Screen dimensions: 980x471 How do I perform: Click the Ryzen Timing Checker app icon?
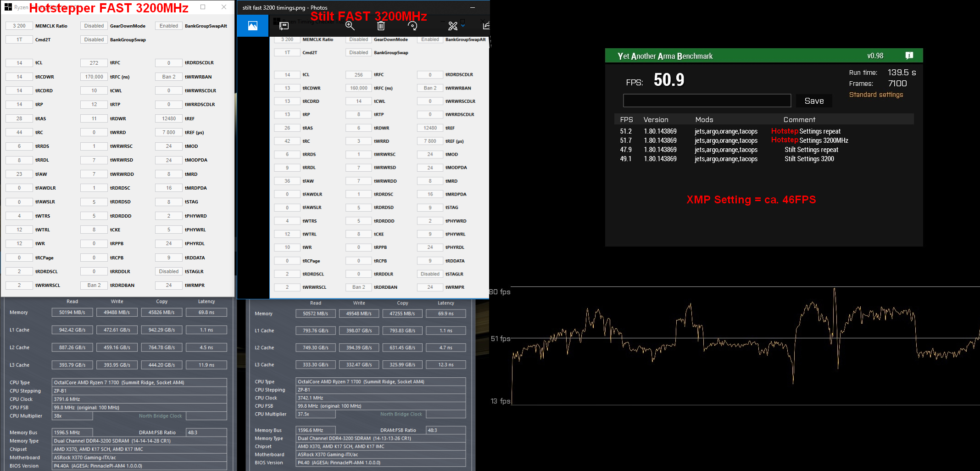click(x=8, y=7)
